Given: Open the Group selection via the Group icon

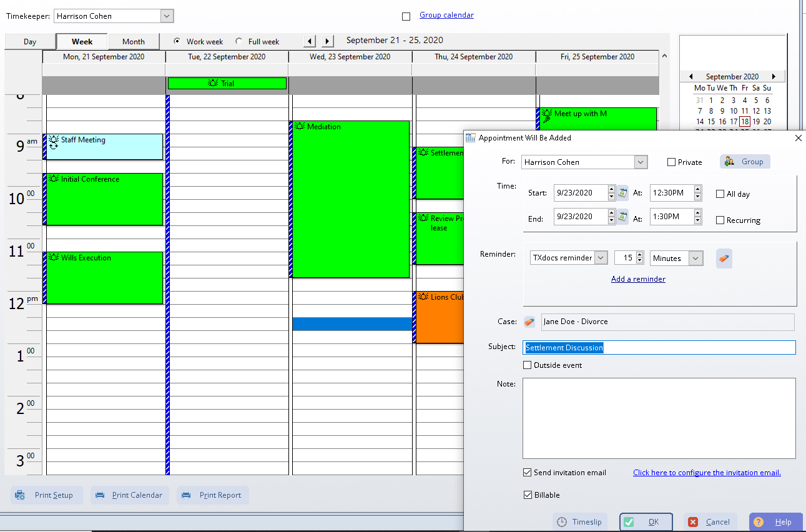Looking at the screenshot, I should click(x=744, y=161).
